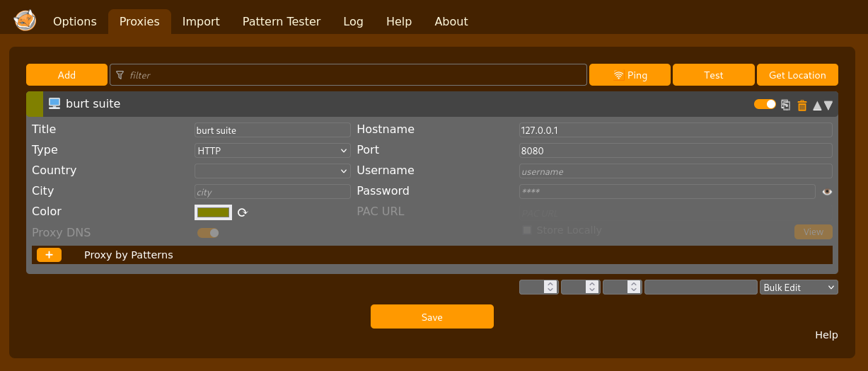Click the Hostname field showing 127.0.0.1
Screen dimensions: 868x371
[x=676, y=130]
